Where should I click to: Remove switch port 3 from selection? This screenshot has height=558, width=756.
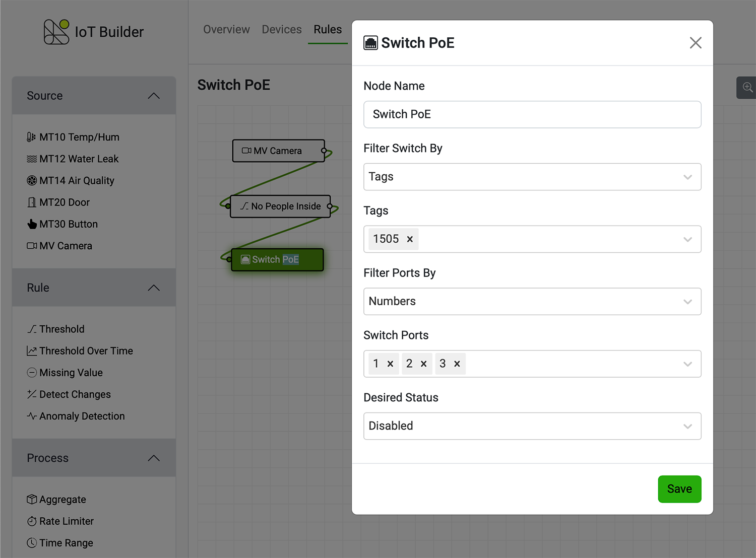coord(457,364)
